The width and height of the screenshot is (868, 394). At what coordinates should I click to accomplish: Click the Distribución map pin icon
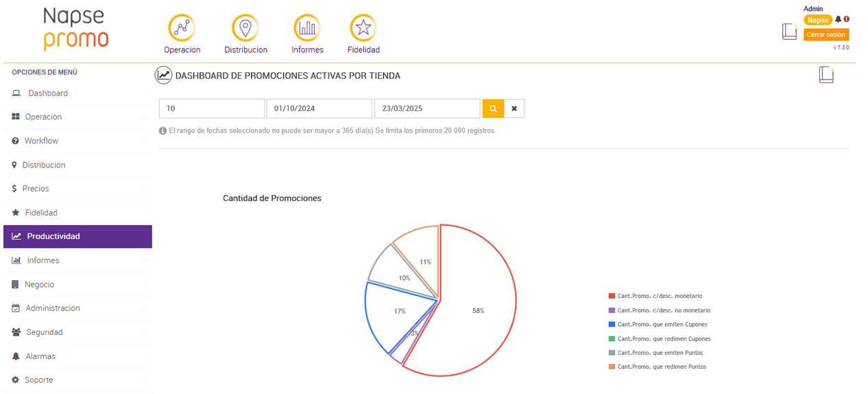(x=245, y=28)
